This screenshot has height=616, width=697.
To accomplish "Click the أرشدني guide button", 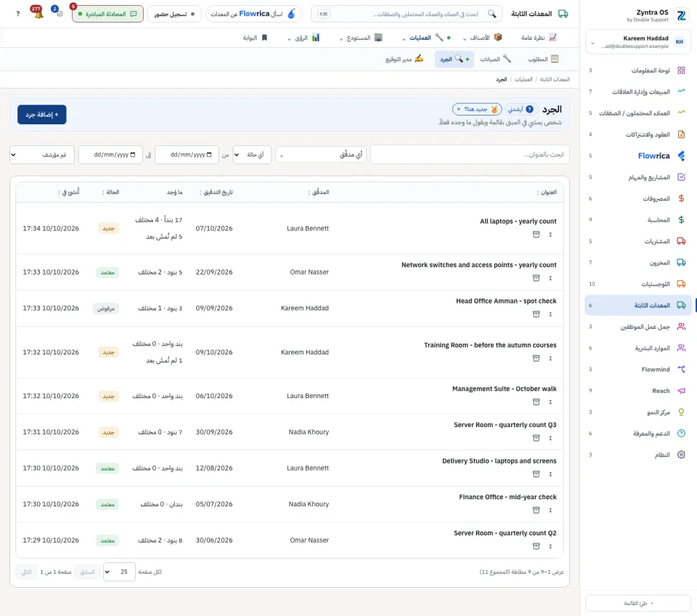I will (x=521, y=109).
